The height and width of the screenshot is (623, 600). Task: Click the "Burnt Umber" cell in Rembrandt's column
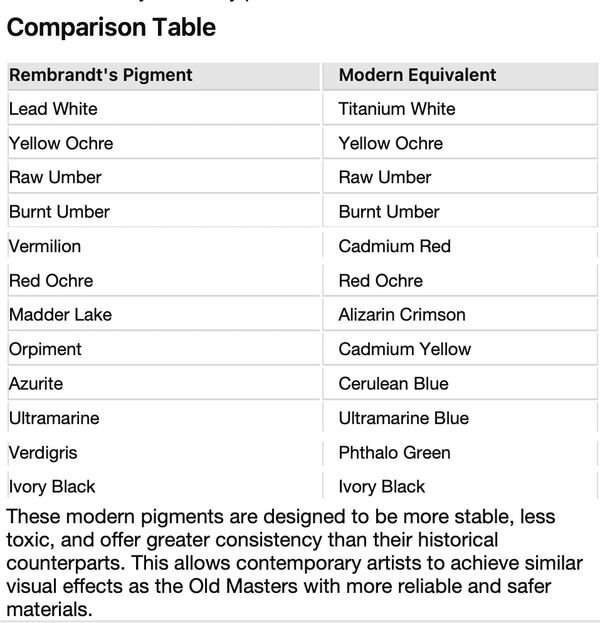tap(59, 212)
